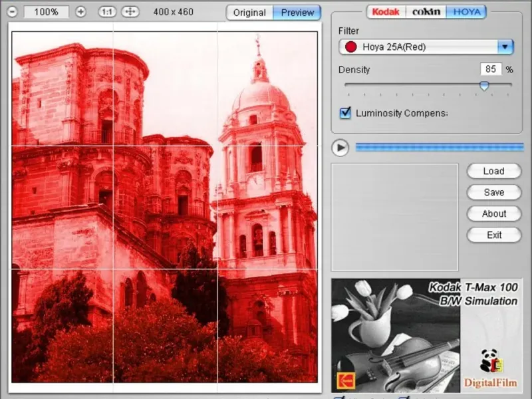This screenshot has height=399, width=532.
Task: Set zoom to actual size 1:1
Action: click(x=106, y=12)
